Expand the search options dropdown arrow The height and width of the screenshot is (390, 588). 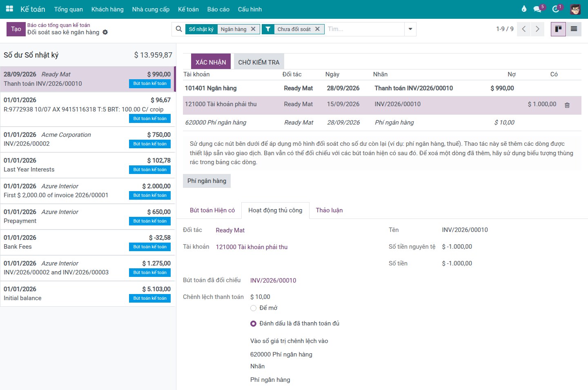(x=410, y=29)
